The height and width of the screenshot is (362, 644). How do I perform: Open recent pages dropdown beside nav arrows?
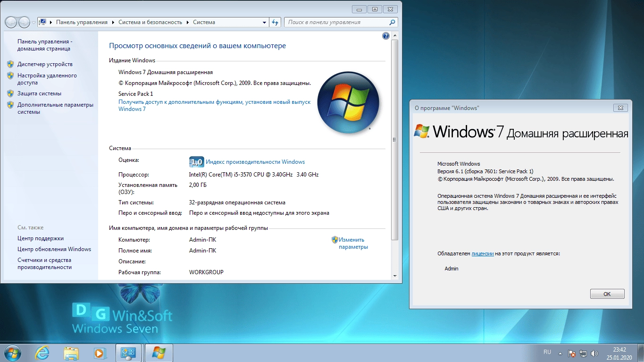click(34, 22)
